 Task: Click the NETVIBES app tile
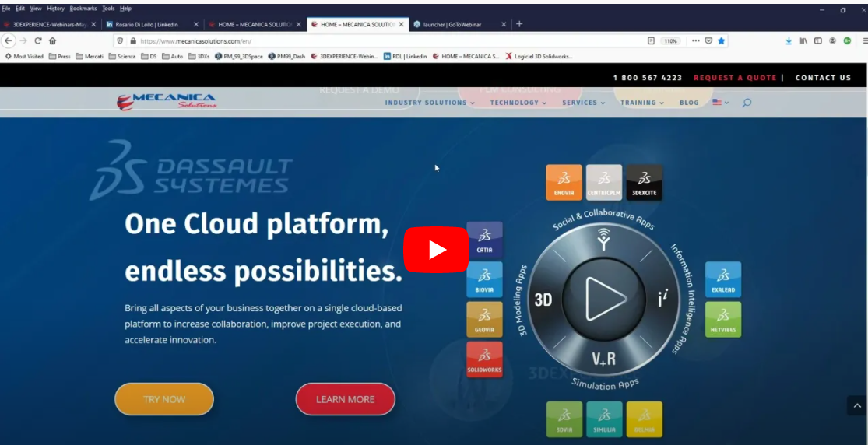(x=723, y=320)
